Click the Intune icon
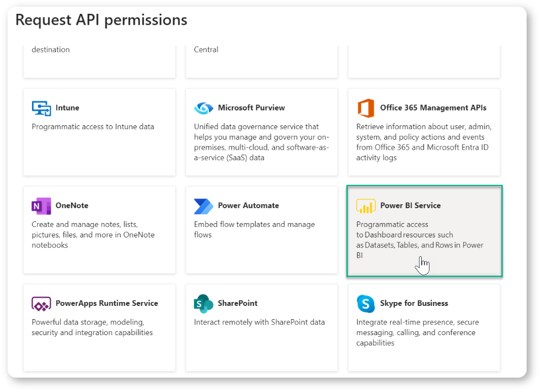The width and height of the screenshot is (541, 392). 41,108
